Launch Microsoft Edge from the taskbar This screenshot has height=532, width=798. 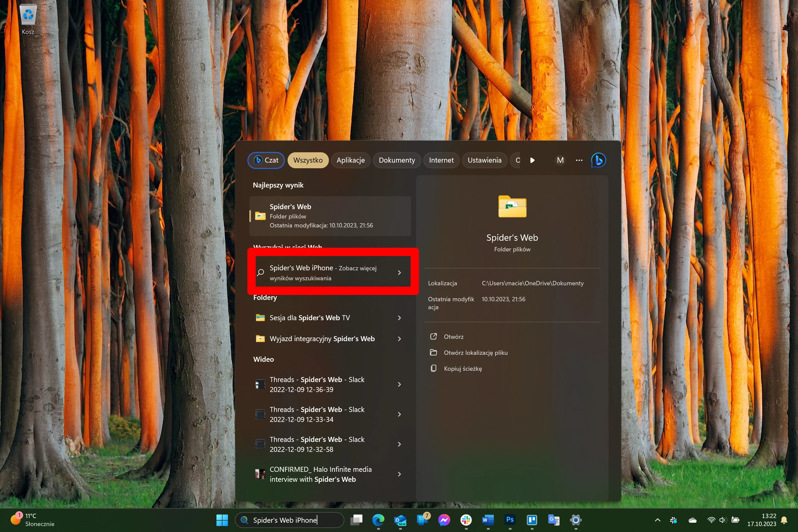(378, 520)
